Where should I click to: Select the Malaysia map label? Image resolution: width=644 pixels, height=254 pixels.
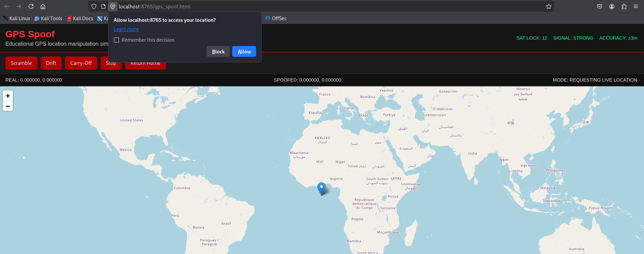click(x=547, y=188)
